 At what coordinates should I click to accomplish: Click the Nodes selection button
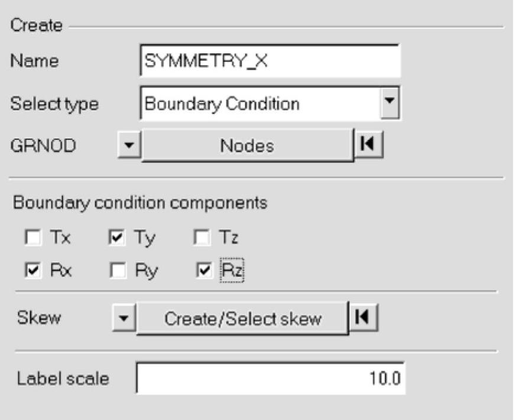point(246,146)
